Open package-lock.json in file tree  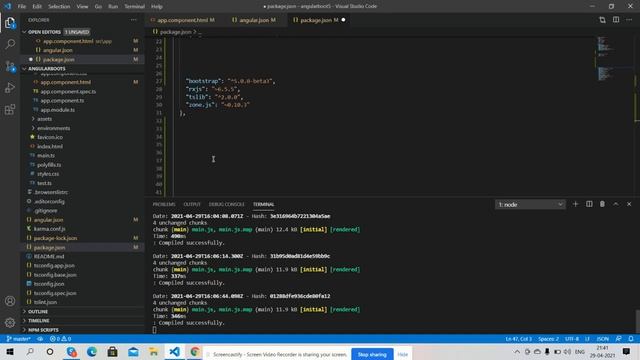pyautogui.click(x=56, y=238)
